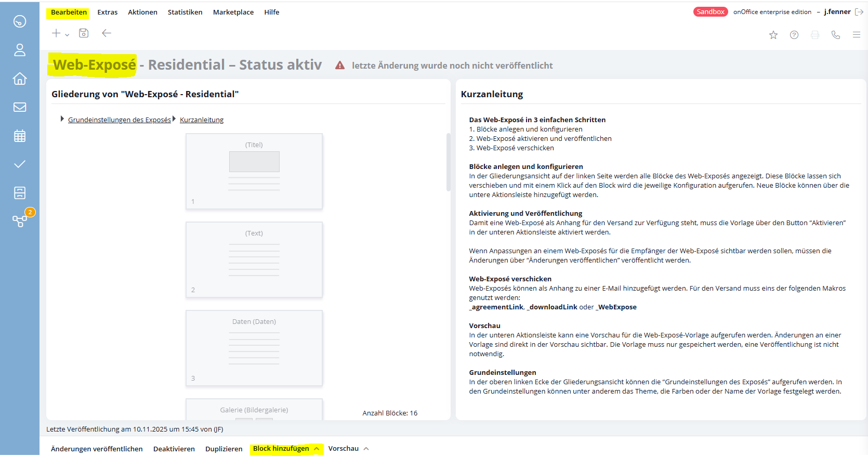Open the help question mark icon

tap(794, 35)
